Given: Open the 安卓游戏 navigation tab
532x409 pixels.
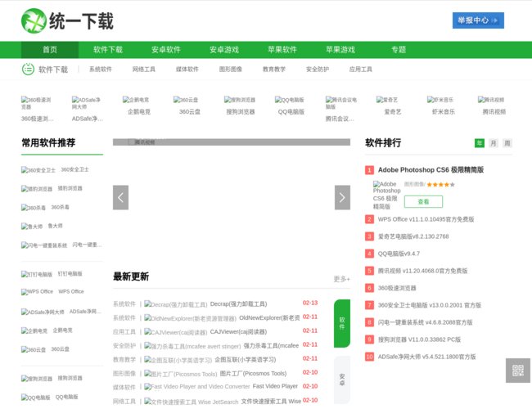Looking at the screenshot, I should pyautogui.click(x=224, y=50).
